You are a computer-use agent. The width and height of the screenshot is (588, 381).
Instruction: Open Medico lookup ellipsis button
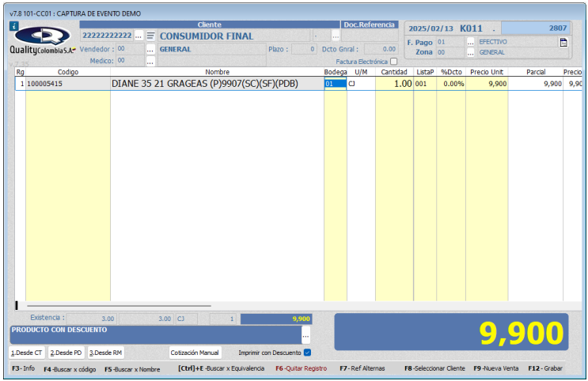tap(150, 61)
